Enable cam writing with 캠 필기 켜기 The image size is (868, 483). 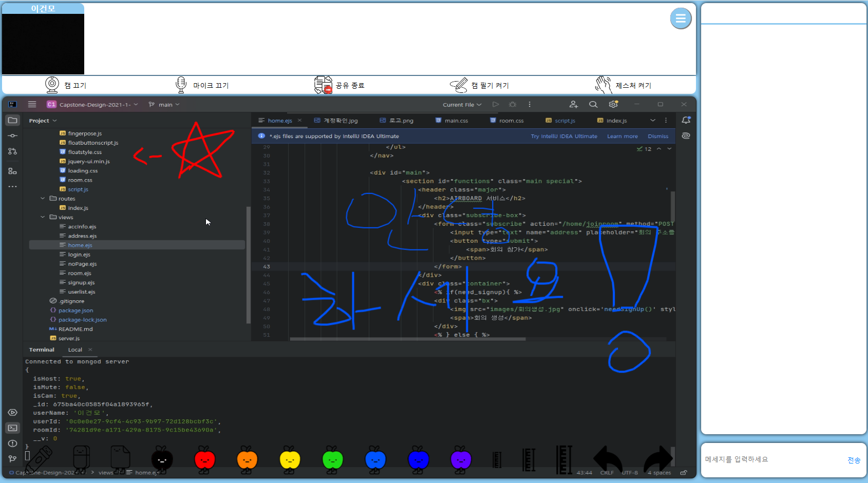[x=479, y=85]
